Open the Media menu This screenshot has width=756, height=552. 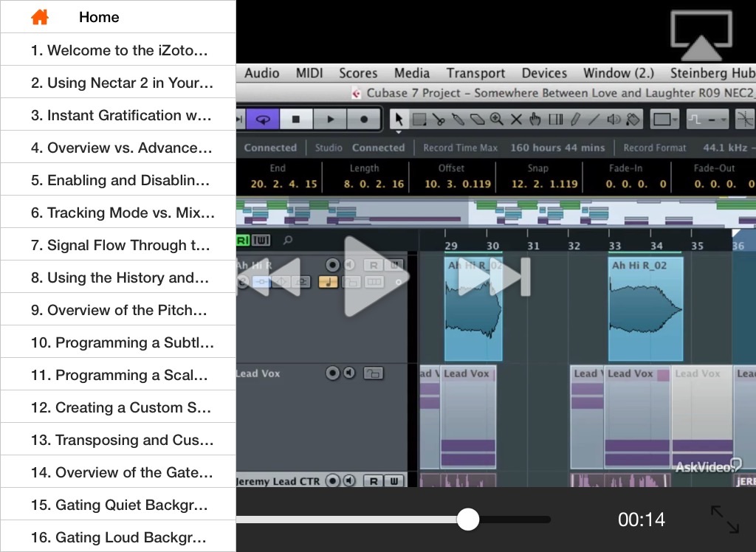point(412,73)
